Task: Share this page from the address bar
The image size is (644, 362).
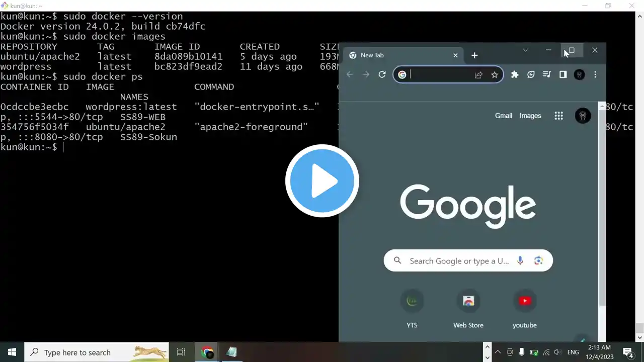Action: [478, 74]
